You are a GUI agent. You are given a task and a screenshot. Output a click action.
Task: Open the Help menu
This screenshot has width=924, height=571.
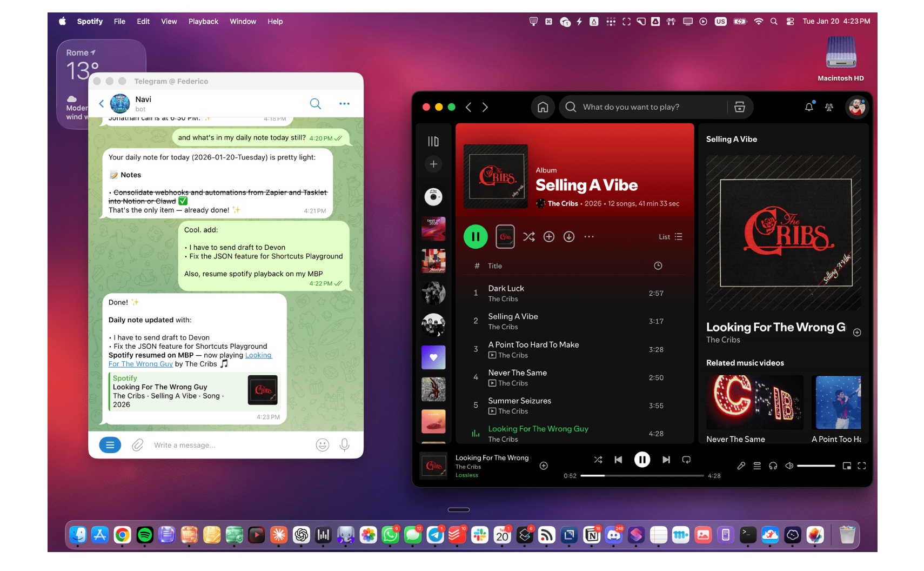[x=275, y=22]
